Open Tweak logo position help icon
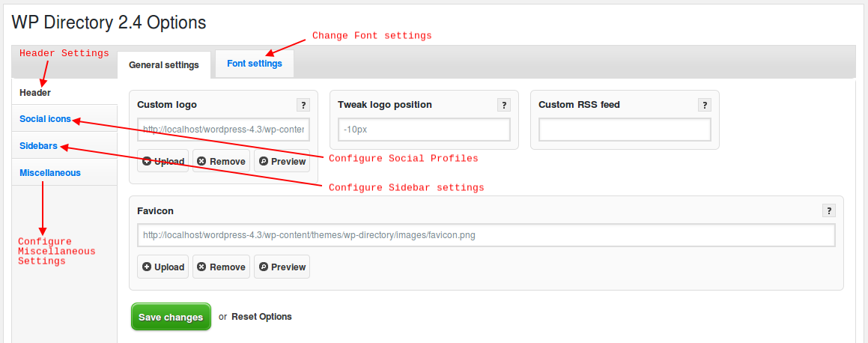Viewport: 868px width, 343px height. tap(504, 105)
